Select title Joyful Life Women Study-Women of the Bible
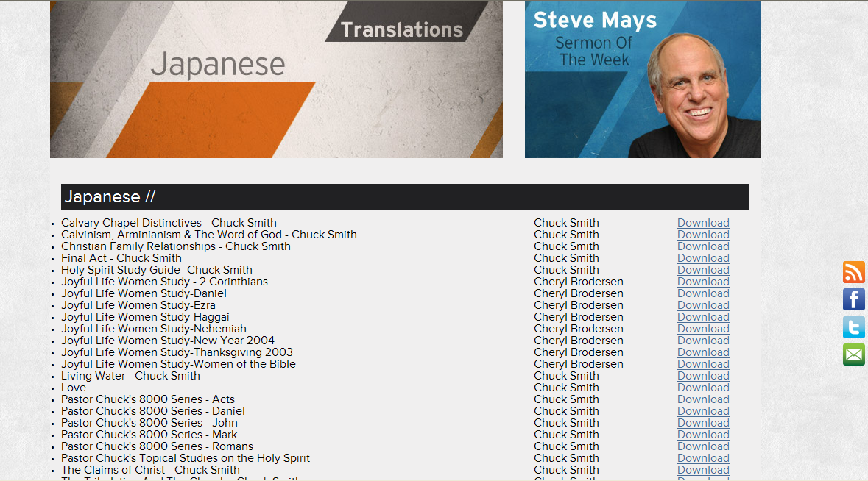The height and width of the screenshot is (481, 868). click(x=178, y=364)
